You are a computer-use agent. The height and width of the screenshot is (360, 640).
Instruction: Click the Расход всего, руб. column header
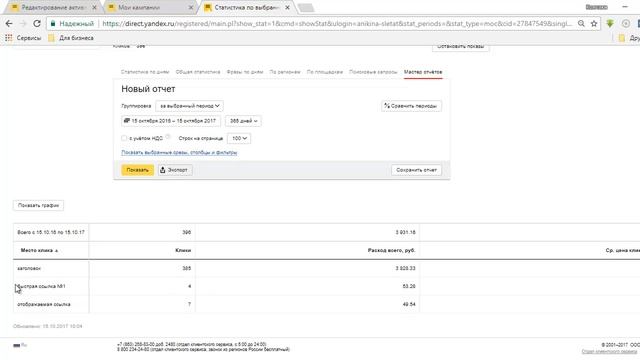391,250
